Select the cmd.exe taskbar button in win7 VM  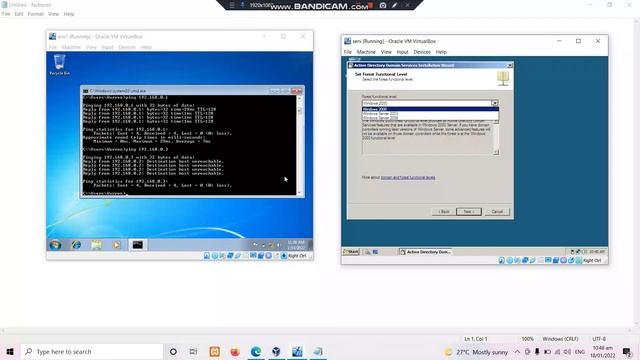[138, 245]
